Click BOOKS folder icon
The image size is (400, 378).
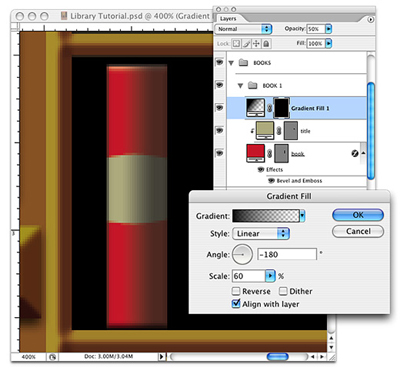click(x=243, y=62)
